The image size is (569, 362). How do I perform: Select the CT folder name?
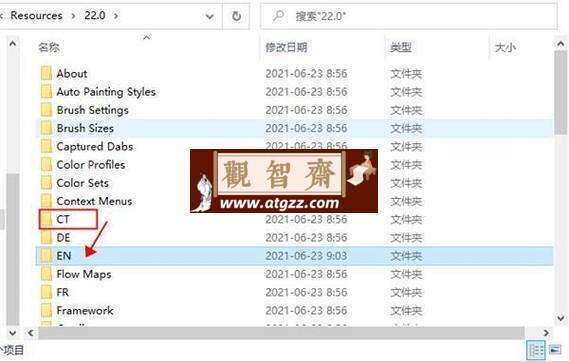63,219
